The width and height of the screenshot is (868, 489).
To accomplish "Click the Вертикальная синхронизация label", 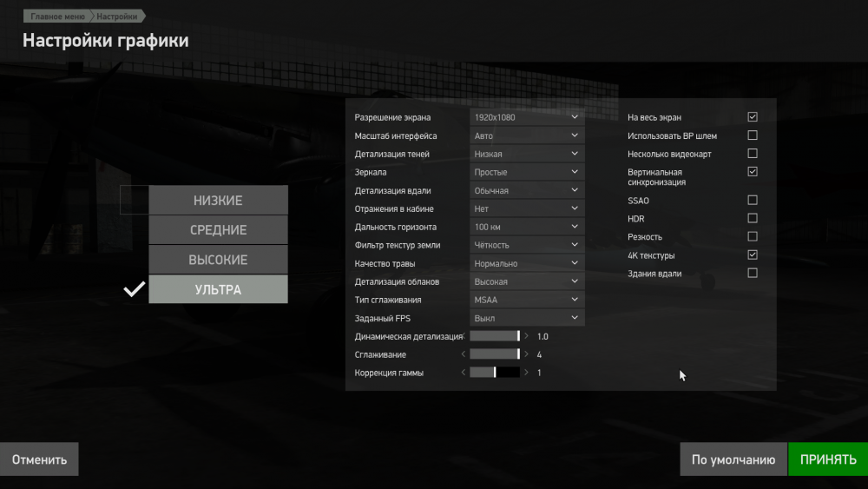I will [x=656, y=177].
